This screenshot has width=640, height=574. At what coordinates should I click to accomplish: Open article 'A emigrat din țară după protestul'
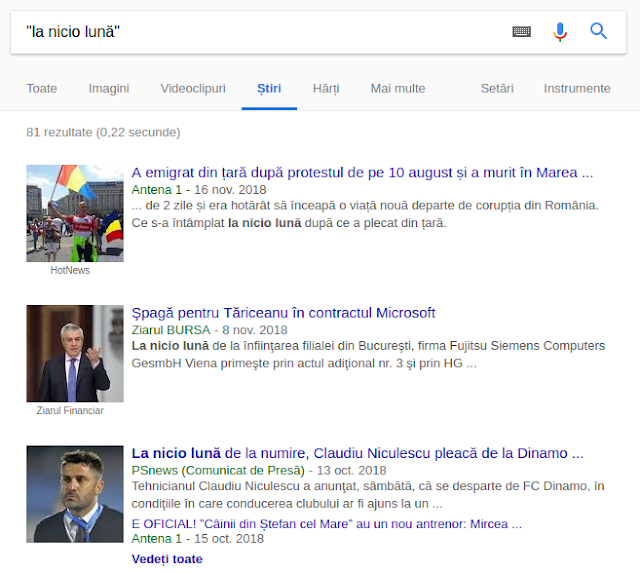(x=362, y=173)
